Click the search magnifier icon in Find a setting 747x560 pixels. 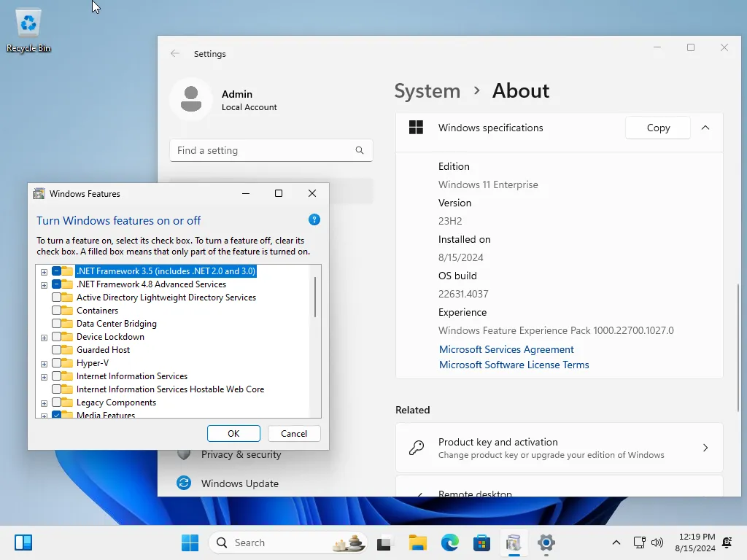(359, 150)
